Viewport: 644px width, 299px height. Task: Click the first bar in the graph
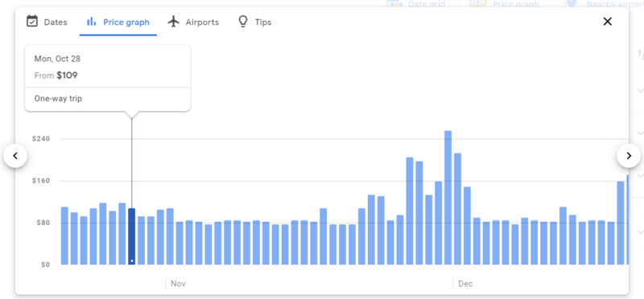pos(64,236)
